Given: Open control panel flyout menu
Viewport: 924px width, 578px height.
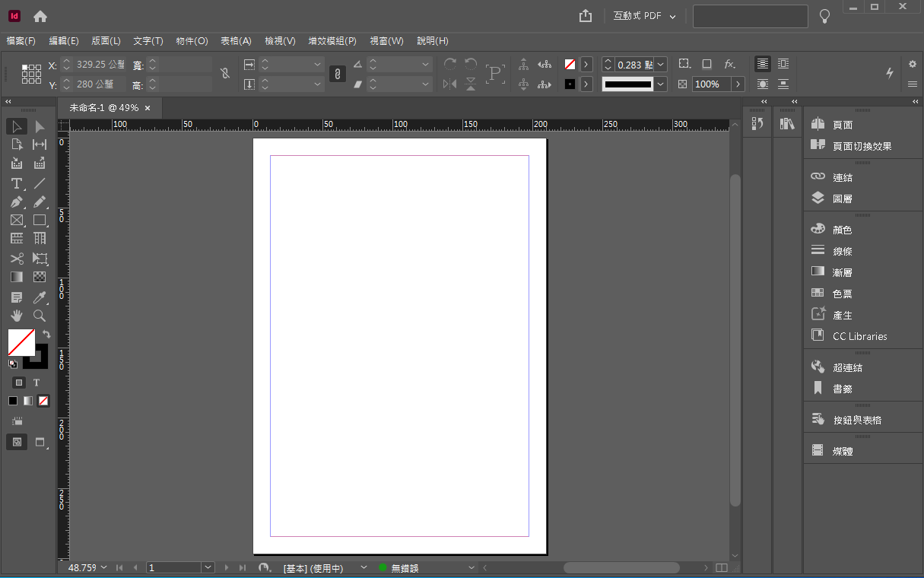Looking at the screenshot, I should coord(913,84).
